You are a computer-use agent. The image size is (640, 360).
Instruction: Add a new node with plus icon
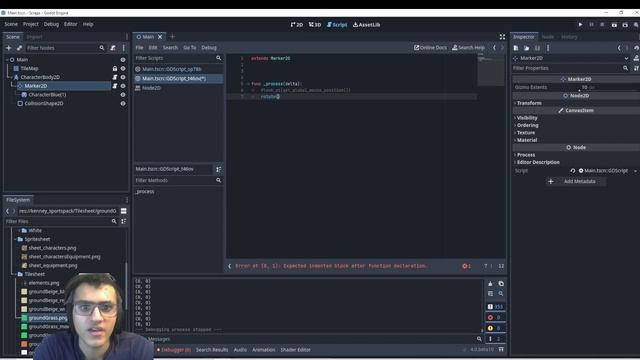(x=9, y=48)
